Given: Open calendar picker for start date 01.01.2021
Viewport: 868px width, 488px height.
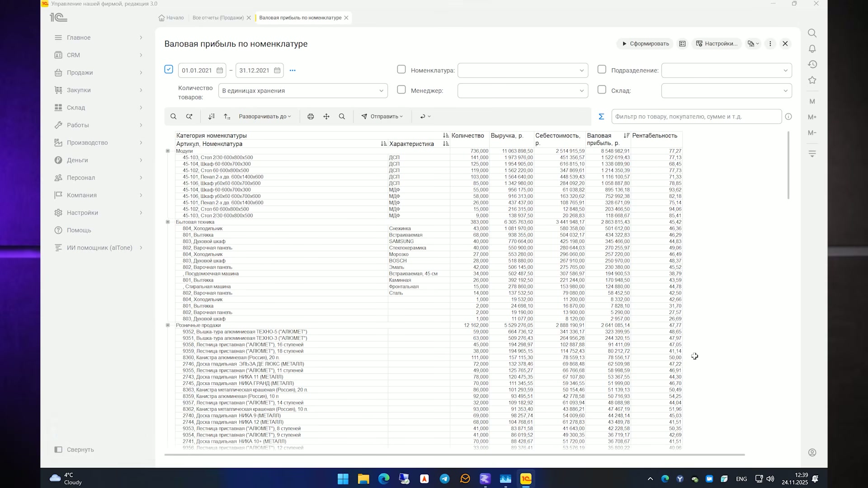Looking at the screenshot, I should coord(220,70).
